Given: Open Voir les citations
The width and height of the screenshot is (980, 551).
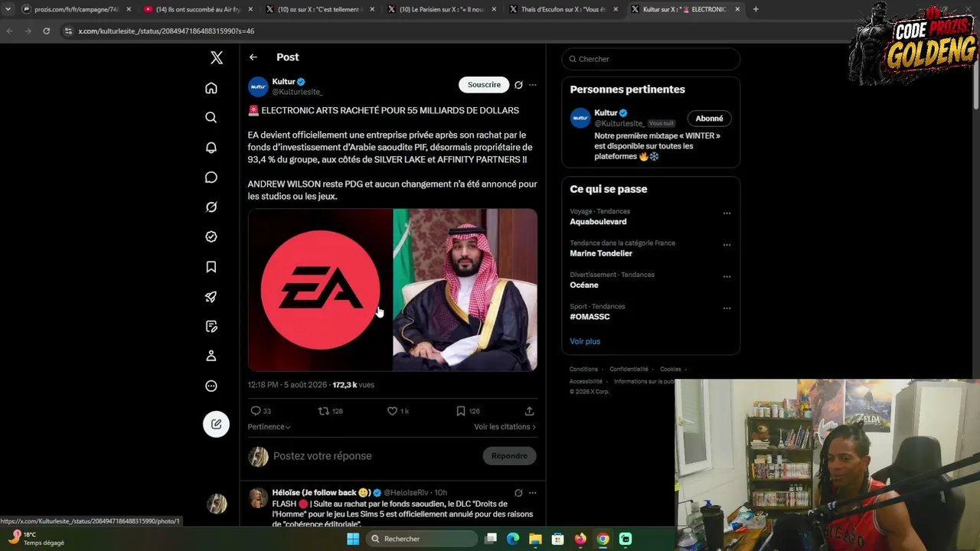Looking at the screenshot, I should coord(505,427).
